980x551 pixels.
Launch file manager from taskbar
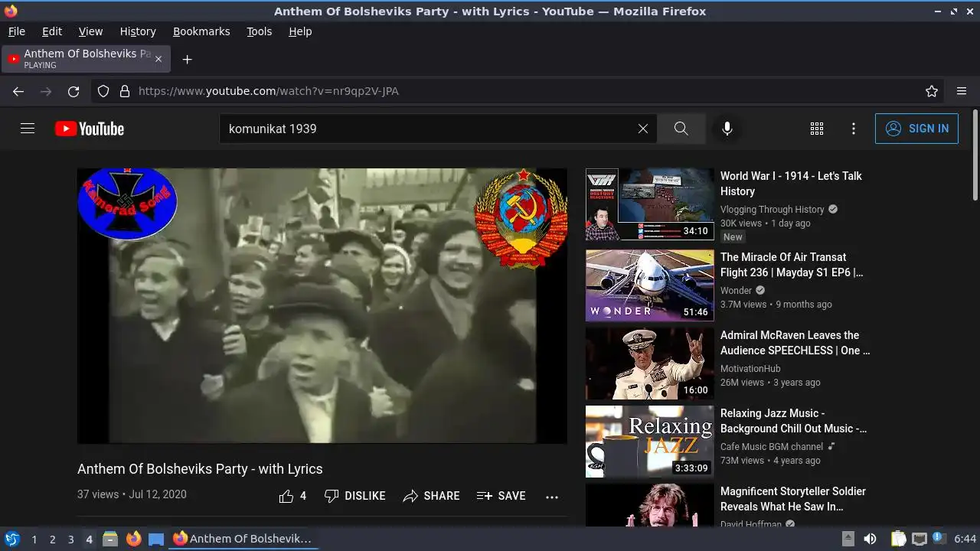tap(110, 539)
